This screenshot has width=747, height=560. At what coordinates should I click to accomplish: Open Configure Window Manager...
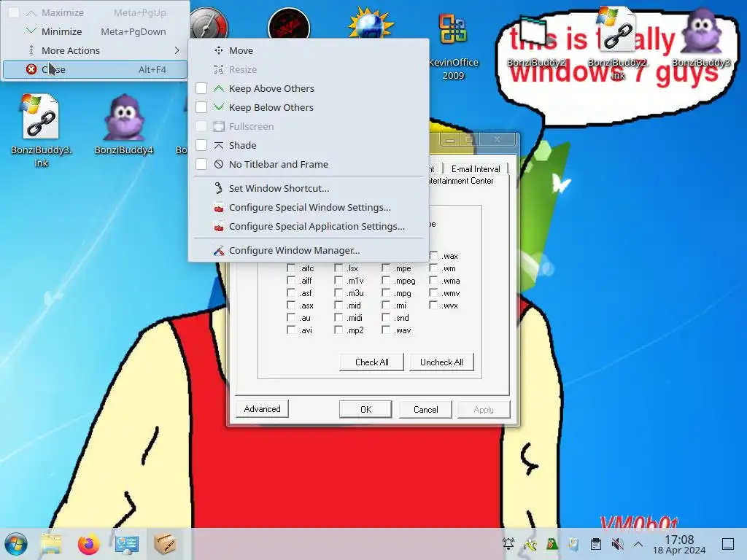click(309, 251)
